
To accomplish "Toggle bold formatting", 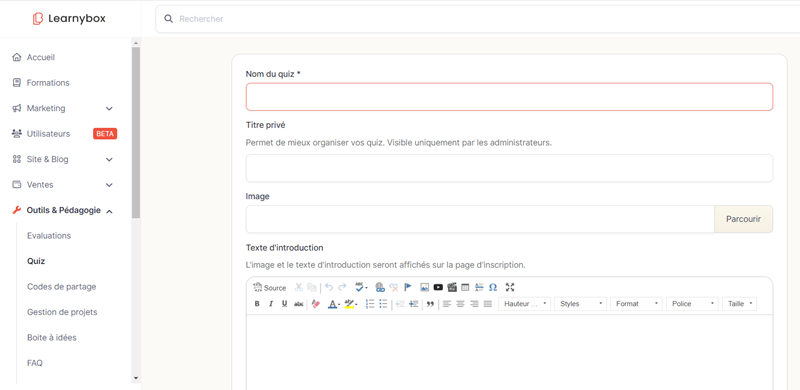I will [257, 304].
